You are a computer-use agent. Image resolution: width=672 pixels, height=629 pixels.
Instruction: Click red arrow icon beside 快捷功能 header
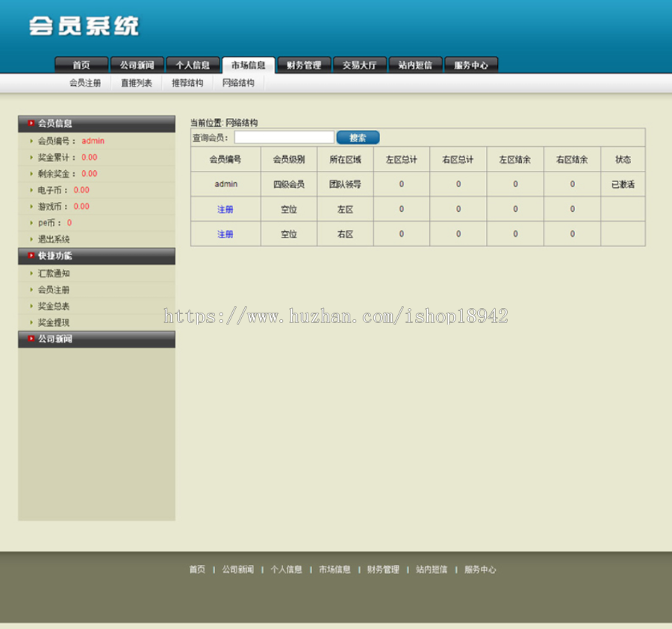31,256
